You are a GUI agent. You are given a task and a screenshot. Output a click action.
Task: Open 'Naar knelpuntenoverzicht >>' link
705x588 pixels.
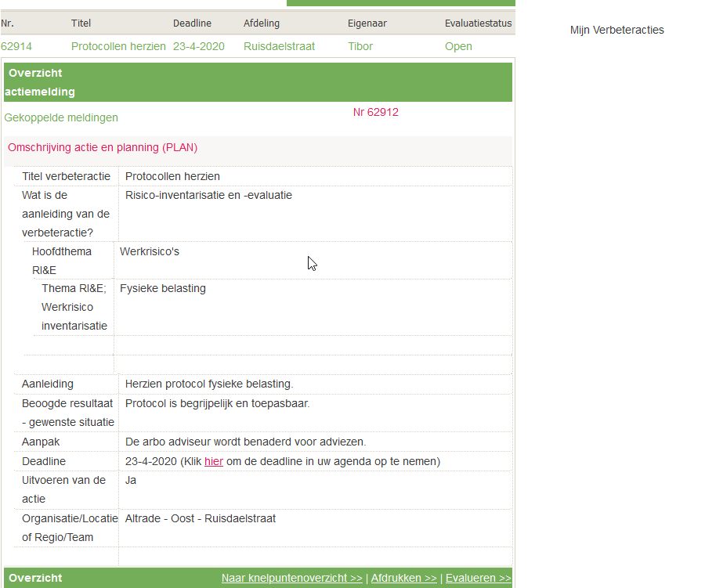[291, 578]
